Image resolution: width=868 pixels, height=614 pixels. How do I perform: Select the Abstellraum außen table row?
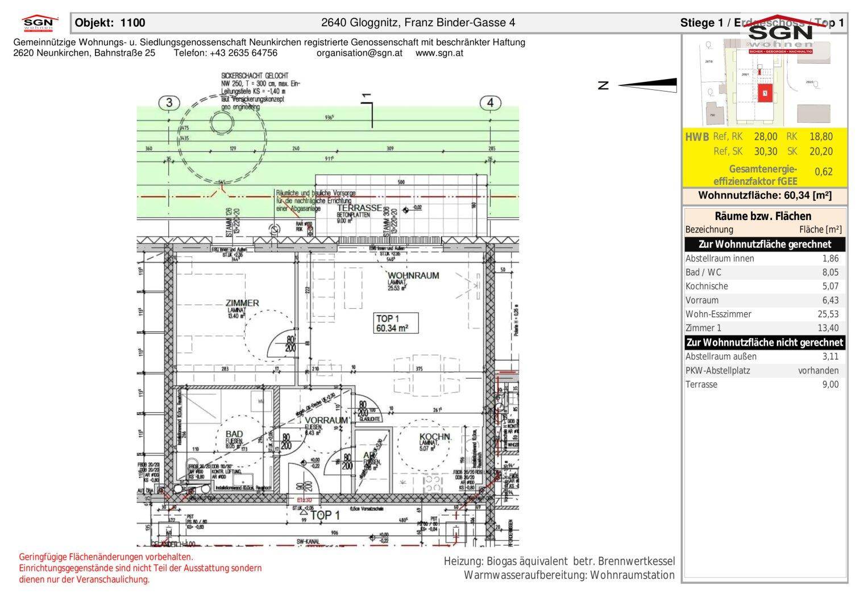click(x=765, y=357)
